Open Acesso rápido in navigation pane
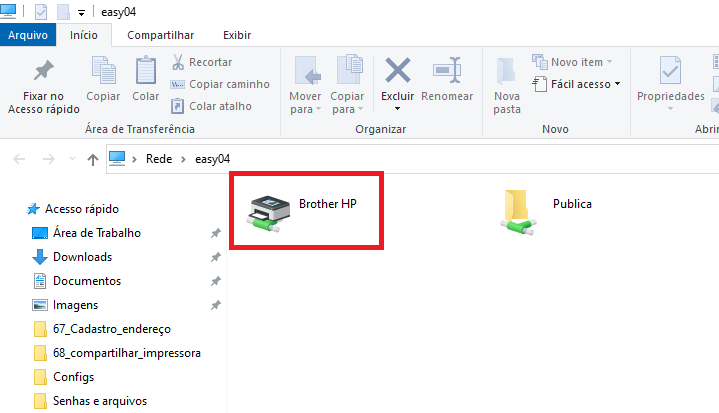This screenshot has width=719, height=413. coord(72,209)
